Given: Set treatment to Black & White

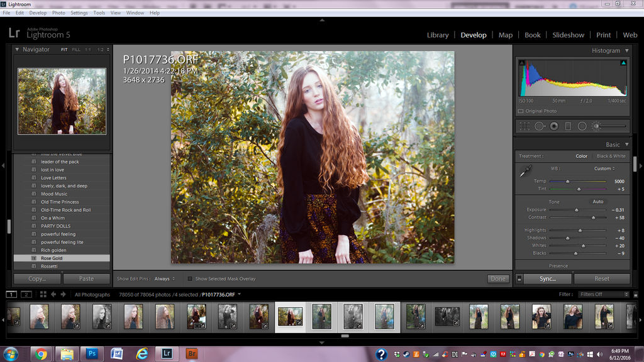Looking at the screenshot, I should [611, 156].
